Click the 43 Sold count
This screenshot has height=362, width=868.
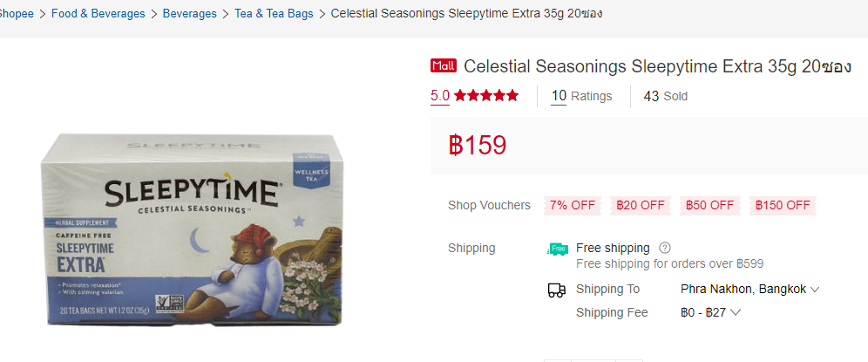[x=666, y=97]
